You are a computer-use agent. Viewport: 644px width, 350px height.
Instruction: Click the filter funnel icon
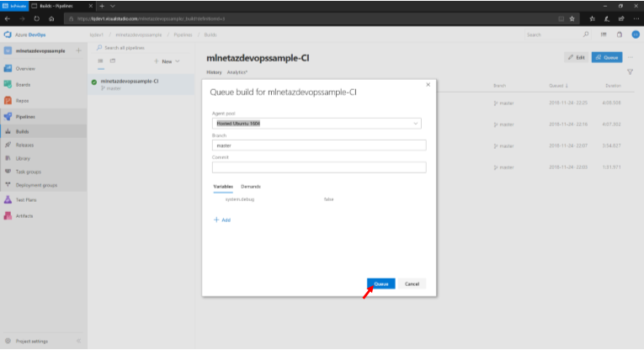(x=630, y=72)
